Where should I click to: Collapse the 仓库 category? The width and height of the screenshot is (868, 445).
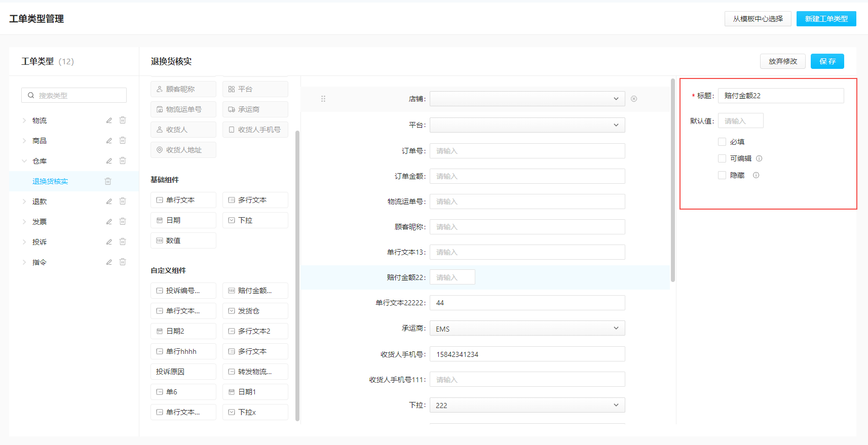coord(24,161)
